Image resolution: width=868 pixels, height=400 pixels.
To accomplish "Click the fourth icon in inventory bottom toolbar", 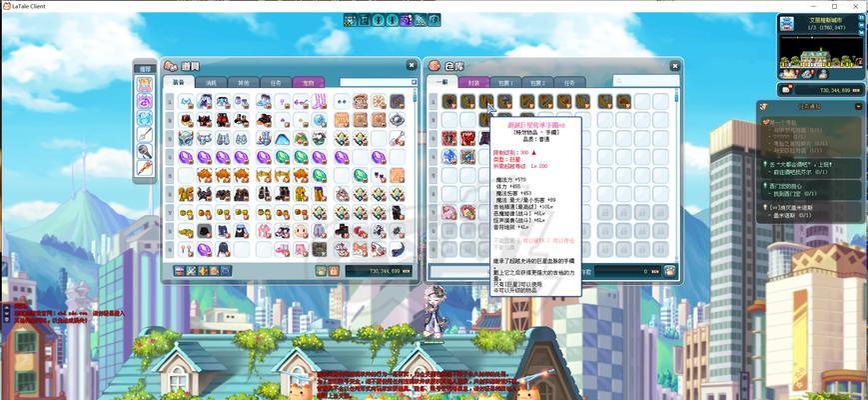I will coord(214,271).
